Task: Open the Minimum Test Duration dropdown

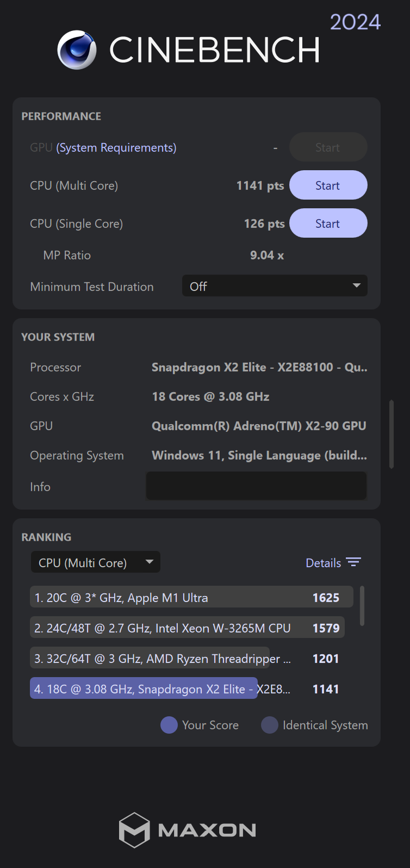Action: pyautogui.click(x=275, y=286)
